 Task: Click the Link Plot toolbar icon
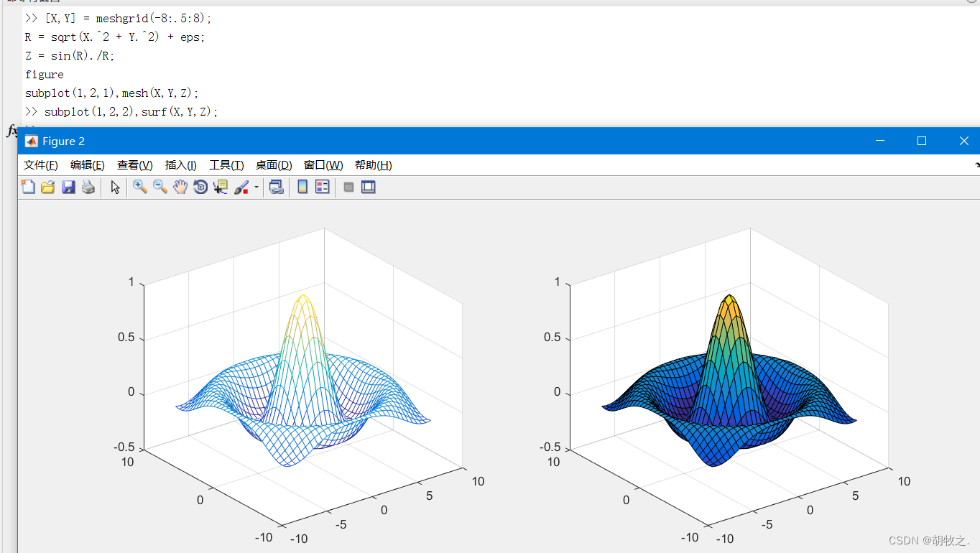(x=277, y=187)
